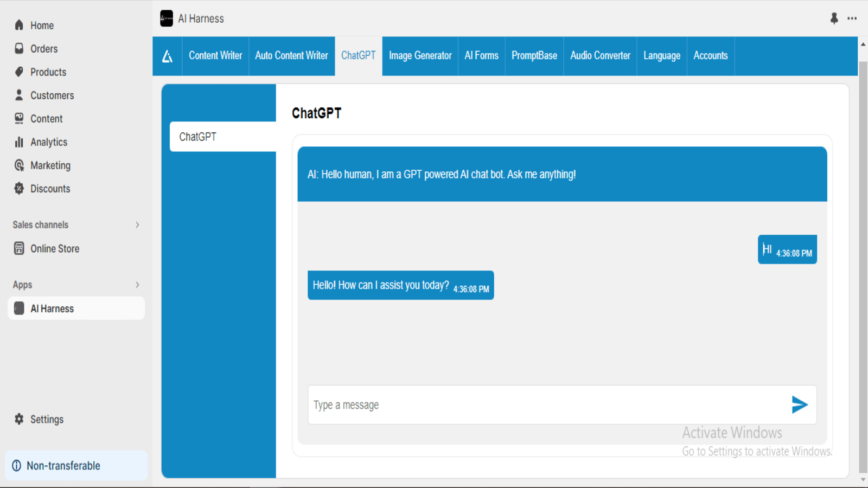Switch to Auto Content Writer tab
The image size is (868, 488).
[291, 56]
